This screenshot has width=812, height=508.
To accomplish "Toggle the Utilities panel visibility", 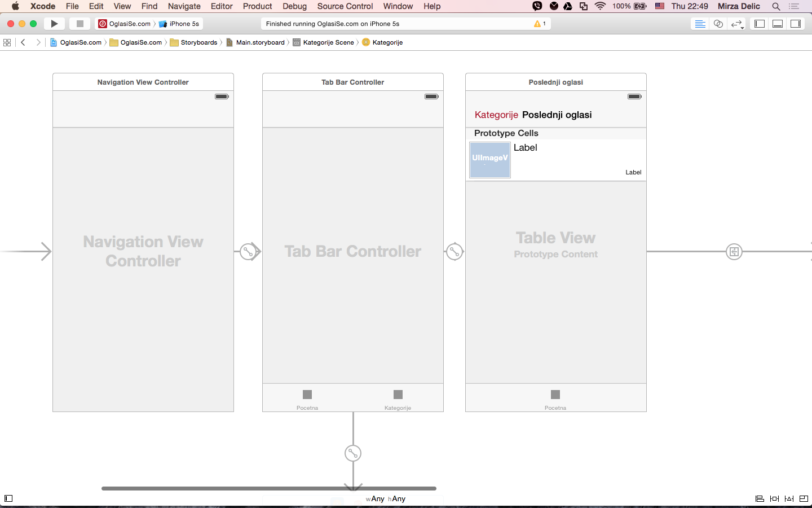I will click(x=796, y=24).
